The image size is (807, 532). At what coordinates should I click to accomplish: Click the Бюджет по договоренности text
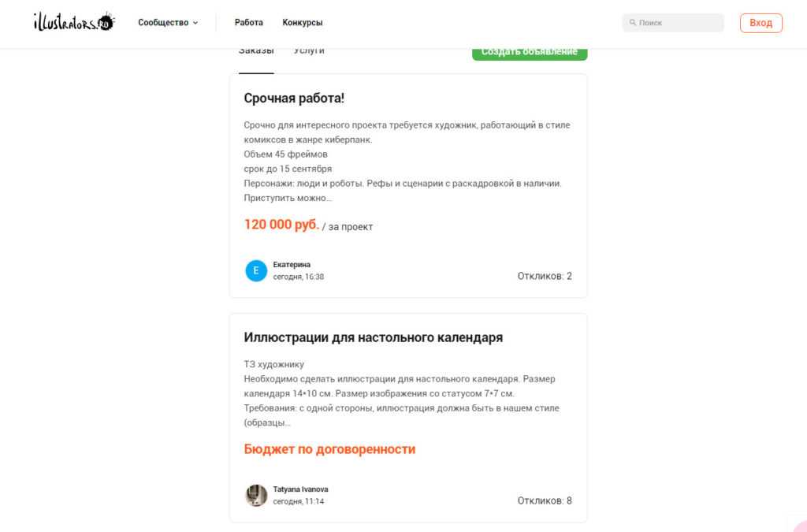[x=329, y=449]
